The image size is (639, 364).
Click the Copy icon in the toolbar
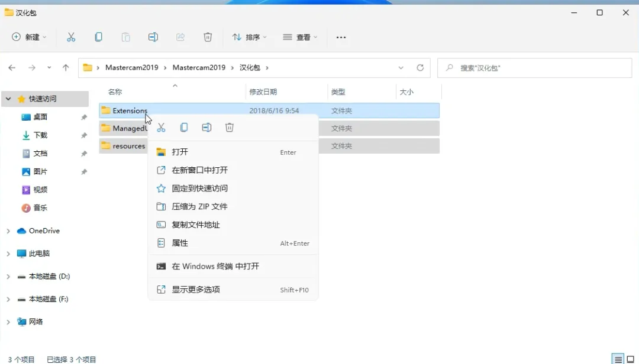[98, 37]
